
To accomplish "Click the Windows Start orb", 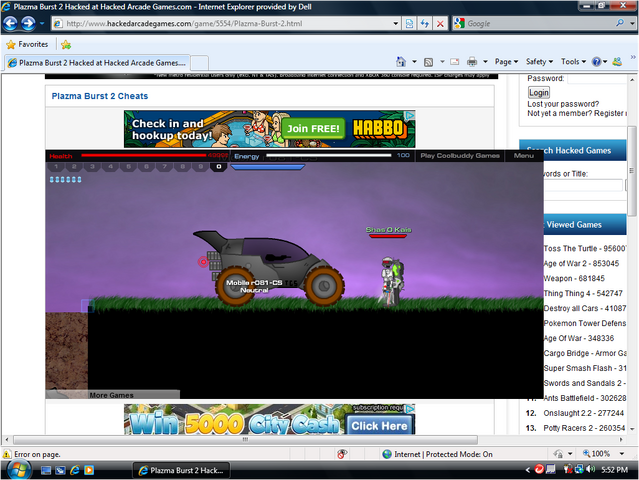I will [18, 470].
